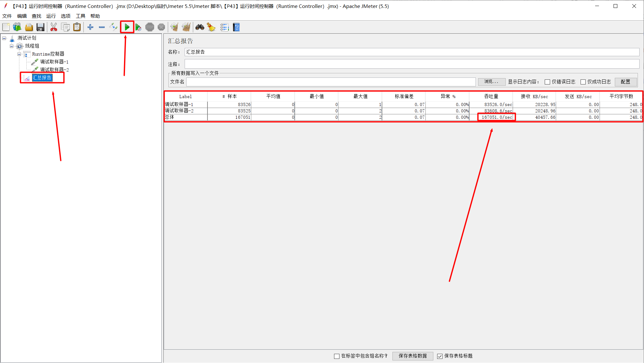Click the Clear all double-broom icon

coord(186,27)
